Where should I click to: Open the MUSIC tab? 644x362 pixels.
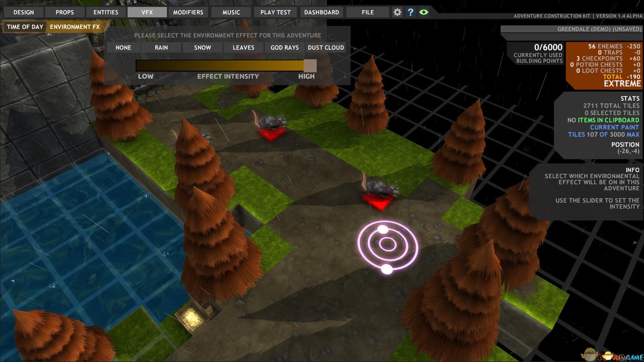click(x=231, y=12)
